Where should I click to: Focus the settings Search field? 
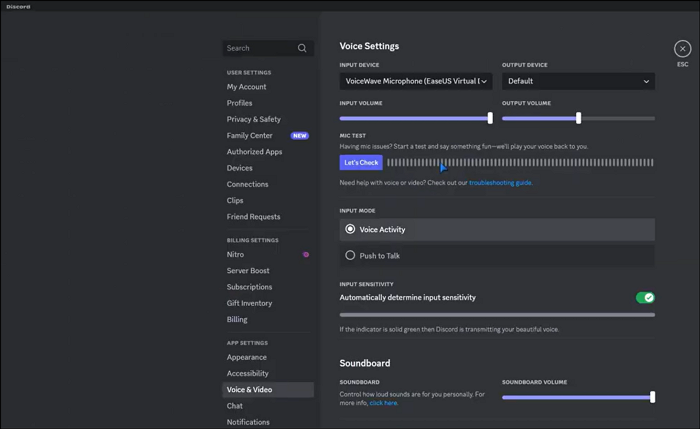click(x=258, y=48)
